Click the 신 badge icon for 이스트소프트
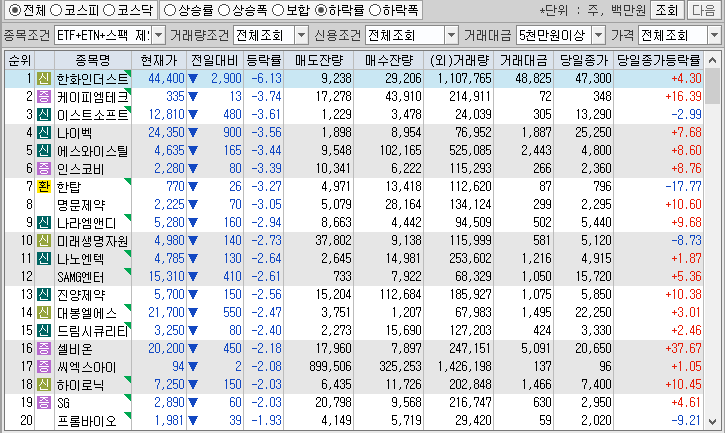The image size is (725, 433). 44,115
